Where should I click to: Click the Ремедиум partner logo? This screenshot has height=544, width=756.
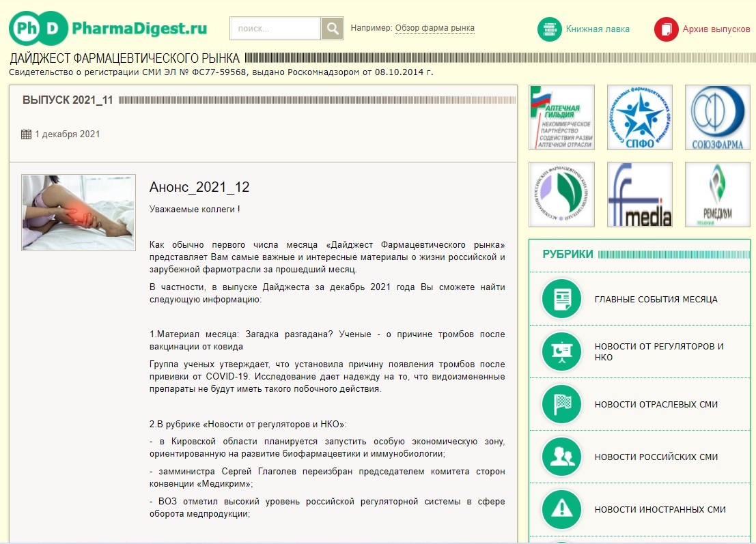pos(718,195)
